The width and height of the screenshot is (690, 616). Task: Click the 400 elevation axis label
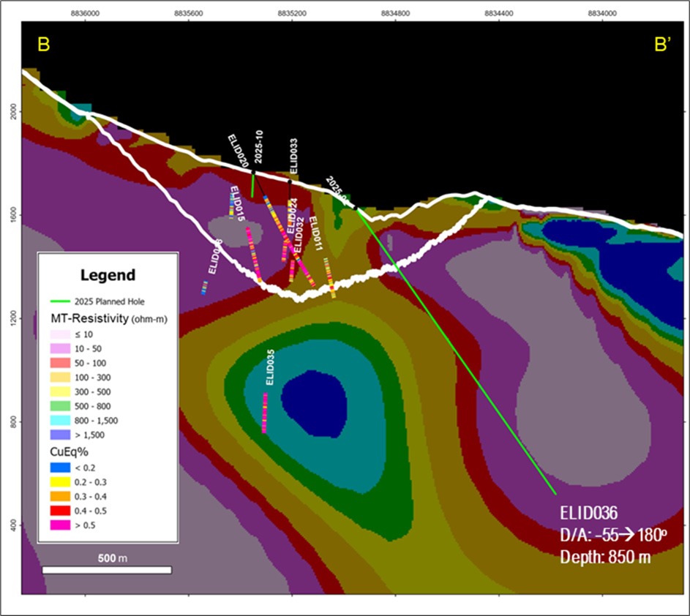tap(14, 525)
